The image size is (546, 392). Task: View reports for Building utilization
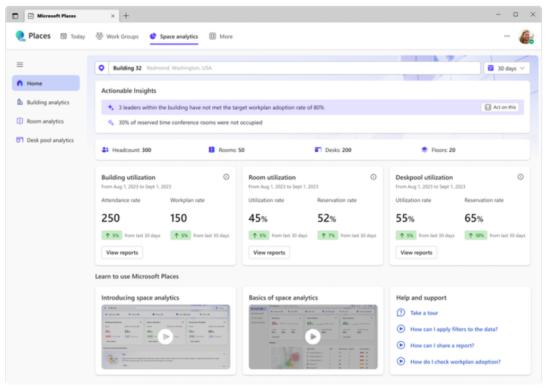coord(122,253)
